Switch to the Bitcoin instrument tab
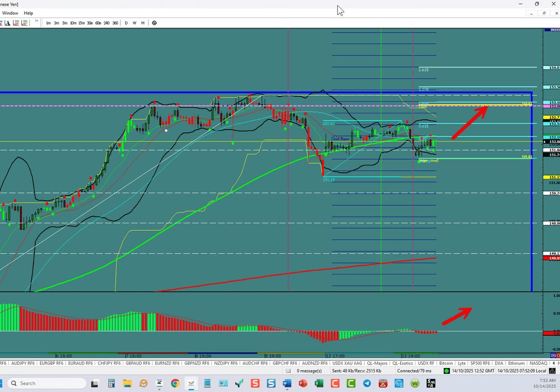 (x=446, y=363)
